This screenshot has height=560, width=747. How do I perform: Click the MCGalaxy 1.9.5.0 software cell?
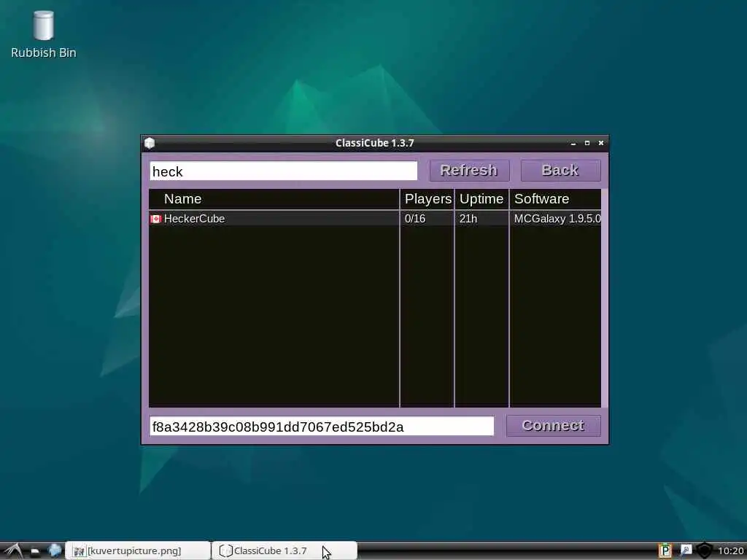(557, 219)
